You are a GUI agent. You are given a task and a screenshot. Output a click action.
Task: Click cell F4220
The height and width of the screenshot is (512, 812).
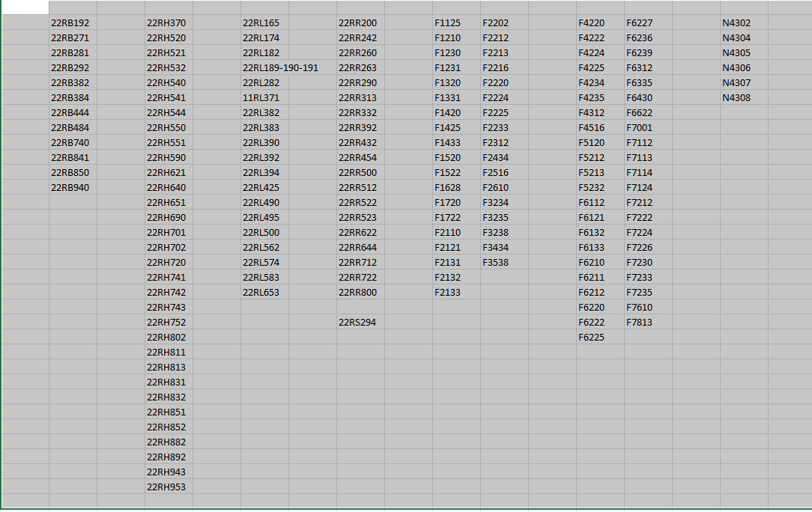point(592,23)
